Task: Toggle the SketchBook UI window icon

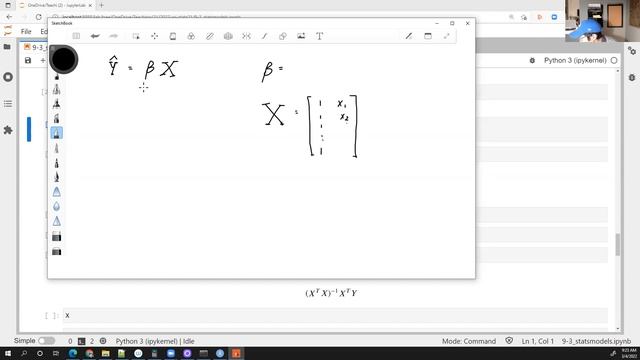Action: tap(428, 36)
